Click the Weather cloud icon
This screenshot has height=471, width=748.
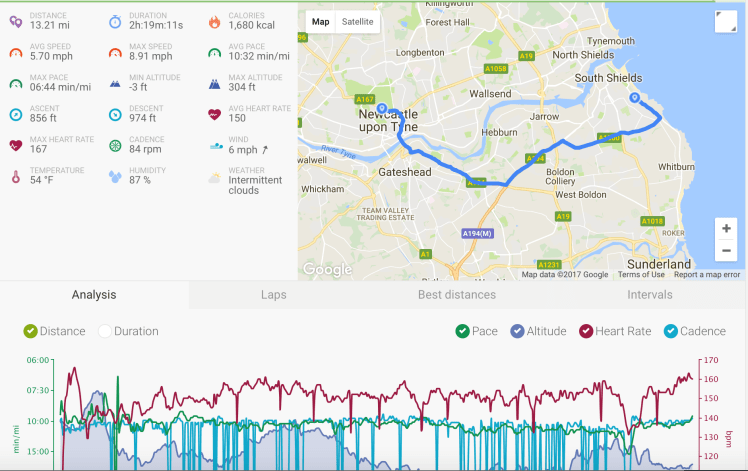[x=215, y=177]
